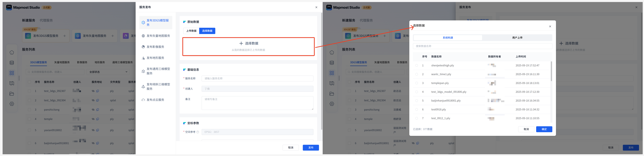Switch to the 用户上传 tab

(x=517, y=38)
